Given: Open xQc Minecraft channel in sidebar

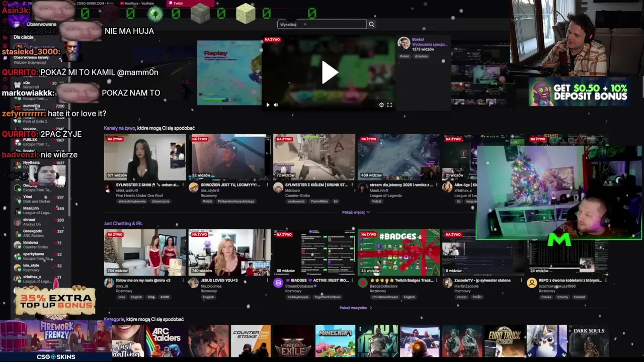Looking at the screenshot, I should (40, 84).
